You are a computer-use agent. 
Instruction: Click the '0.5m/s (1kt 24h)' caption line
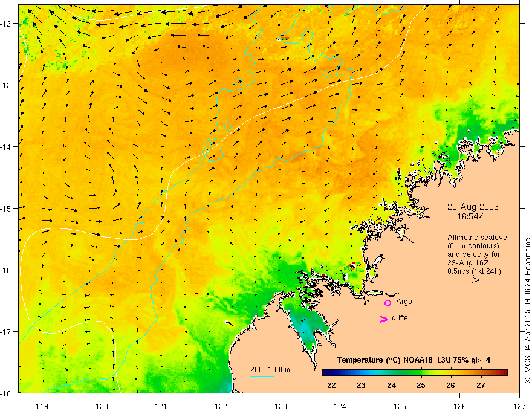click(x=474, y=271)
